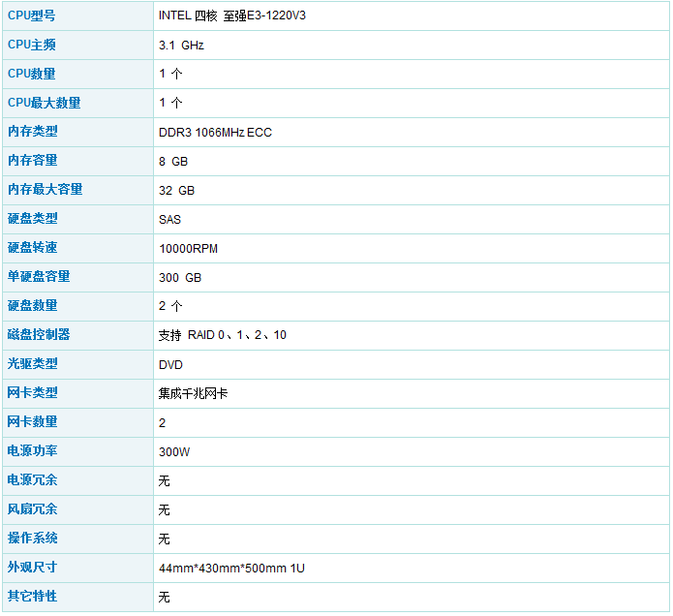Select the INTEL 四核 至强E3-1220V3 value
Viewport: 673px width, 616px height.
click(238, 15)
